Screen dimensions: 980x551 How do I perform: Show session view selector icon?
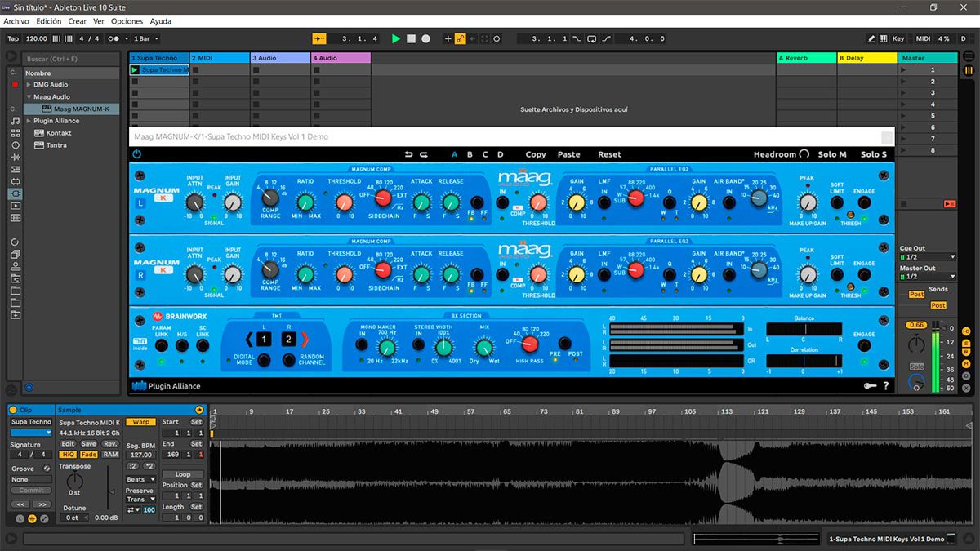969,70
